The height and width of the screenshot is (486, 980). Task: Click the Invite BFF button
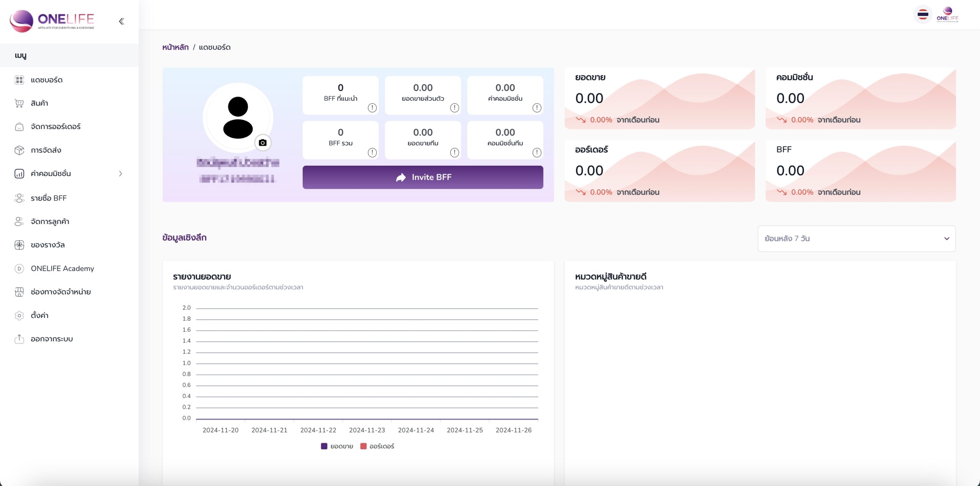click(423, 177)
